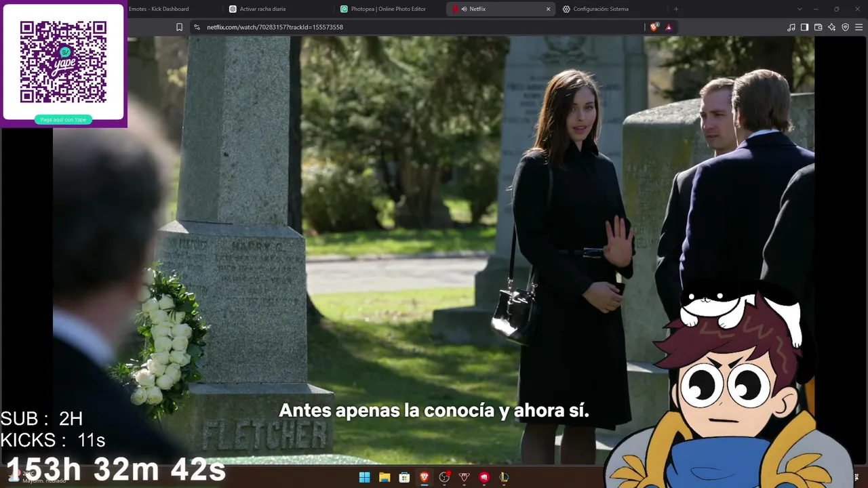
Task: Expand the tab search dropdown arrow
Action: (800, 9)
